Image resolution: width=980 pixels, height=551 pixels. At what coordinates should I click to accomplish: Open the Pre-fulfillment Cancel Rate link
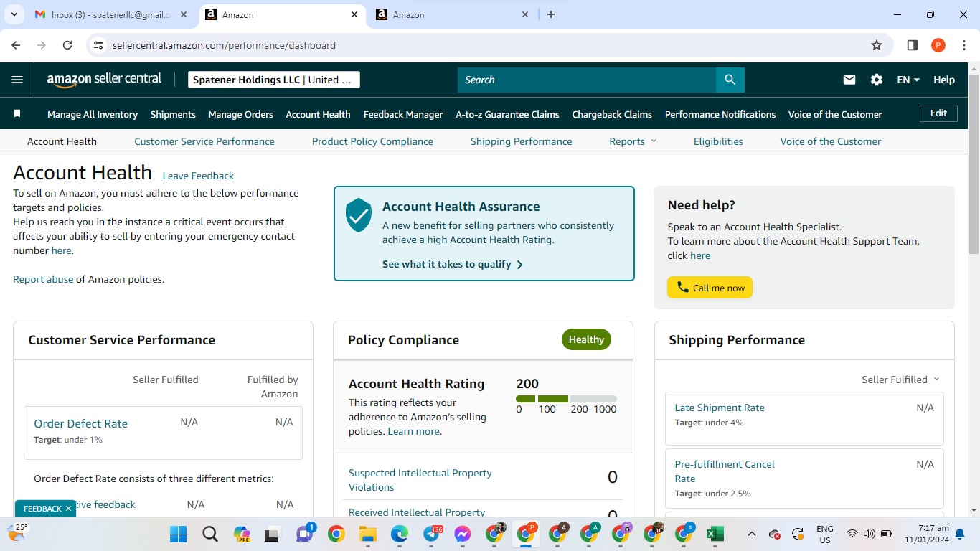click(725, 471)
